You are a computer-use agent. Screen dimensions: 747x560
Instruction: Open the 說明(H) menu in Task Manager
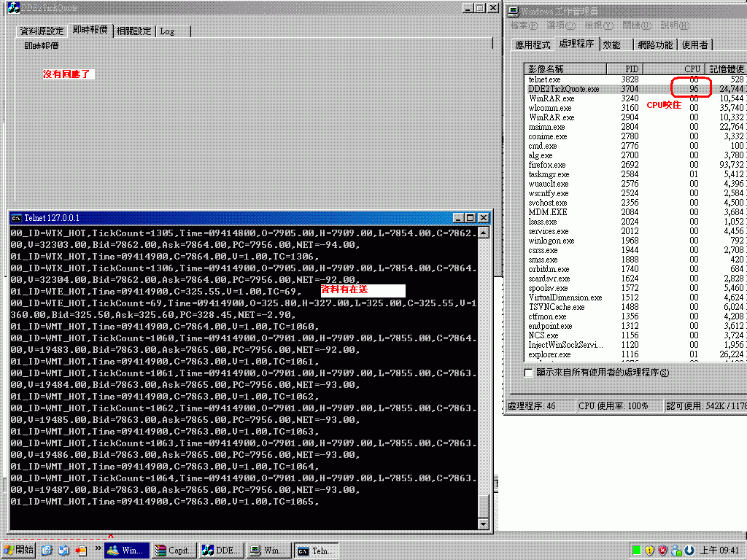pyautogui.click(x=675, y=26)
